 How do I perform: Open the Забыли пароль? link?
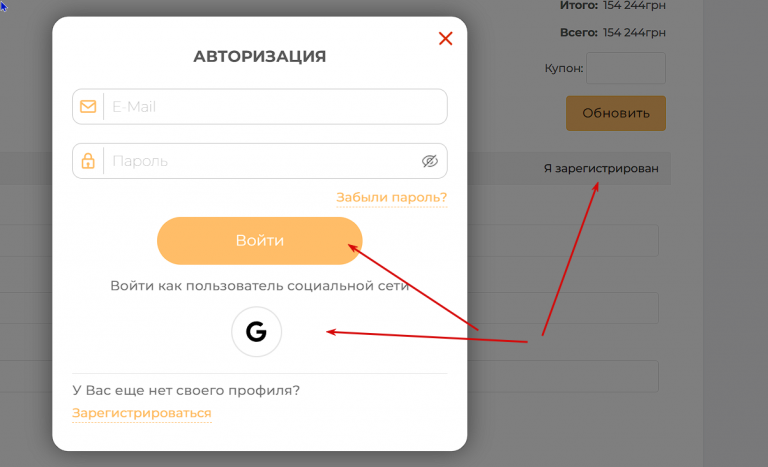[x=391, y=197]
